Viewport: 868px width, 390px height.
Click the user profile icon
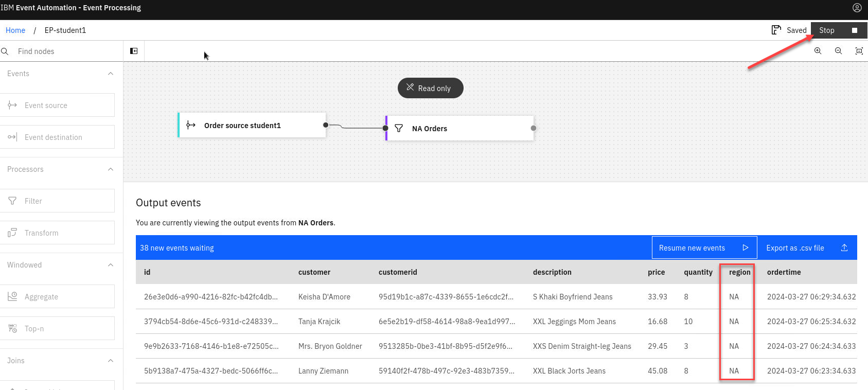pyautogui.click(x=857, y=8)
